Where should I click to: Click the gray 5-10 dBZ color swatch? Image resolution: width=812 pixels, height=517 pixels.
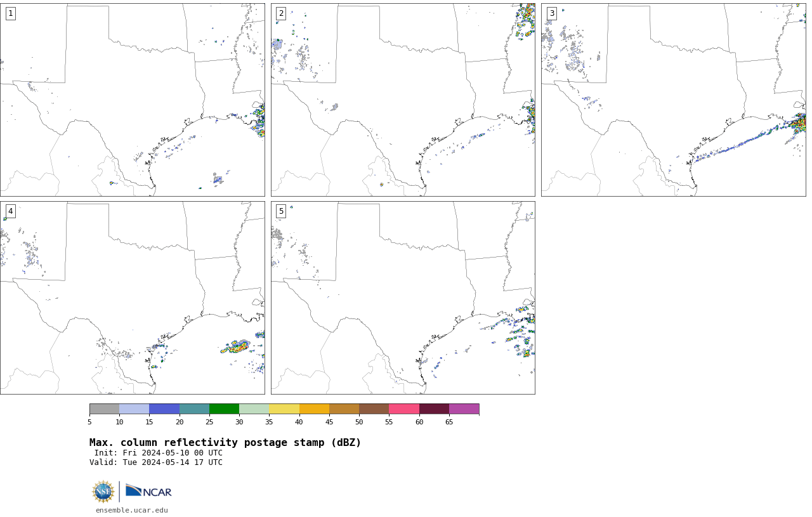click(104, 409)
